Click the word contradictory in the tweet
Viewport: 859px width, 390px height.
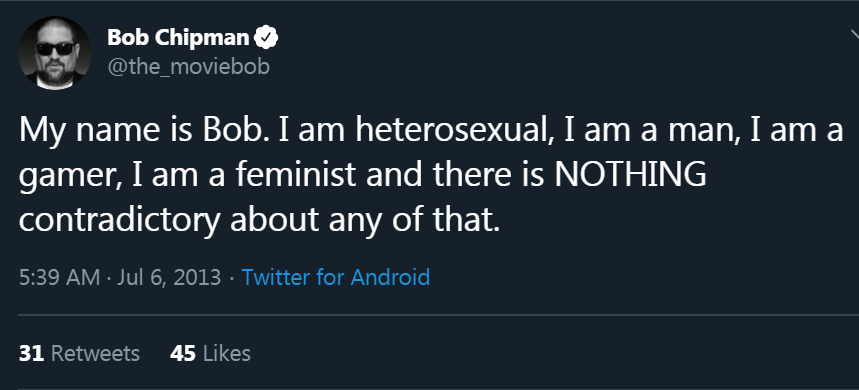click(x=119, y=220)
